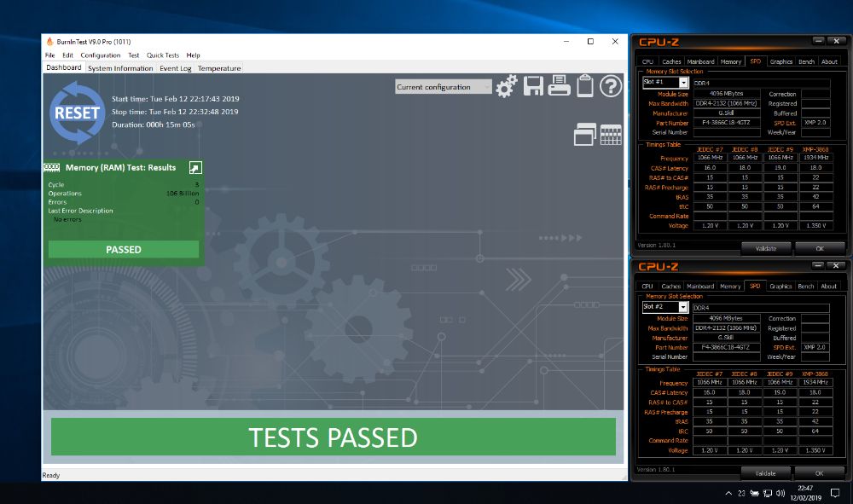Click the RESET circular arrows button
This screenshot has width=853, height=504.
coord(78,113)
